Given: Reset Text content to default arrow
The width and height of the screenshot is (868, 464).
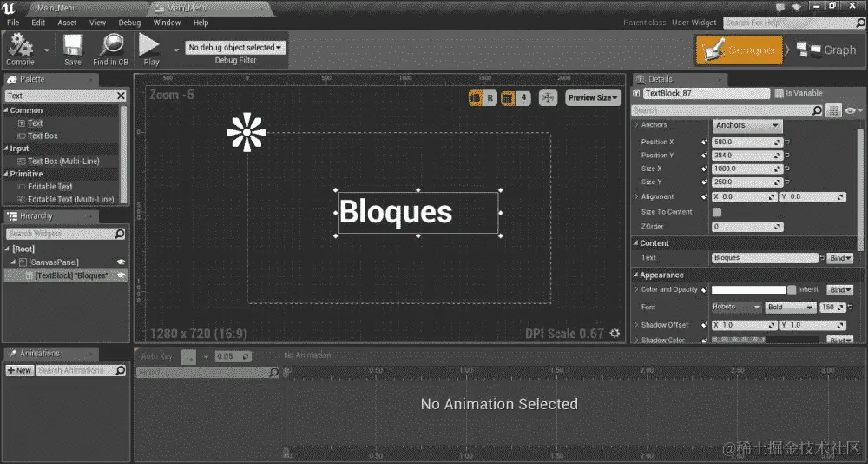Looking at the screenshot, I should pos(822,258).
